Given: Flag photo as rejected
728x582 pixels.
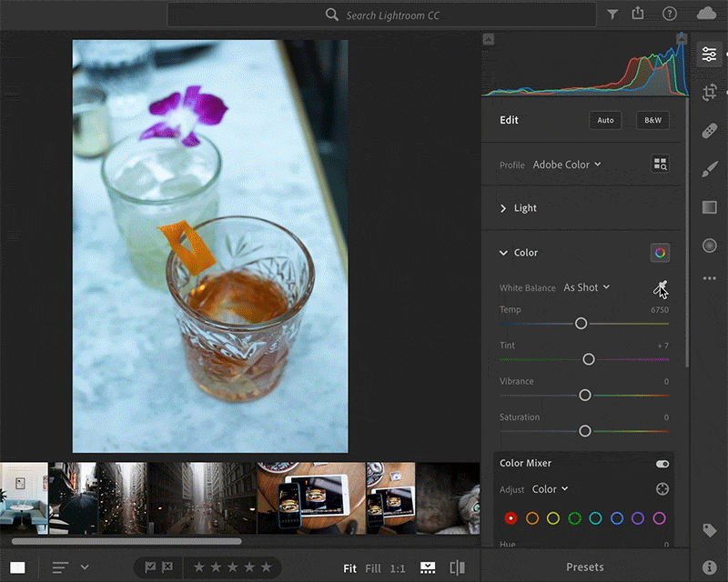Looking at the screenshot, I should coord(167,567).
